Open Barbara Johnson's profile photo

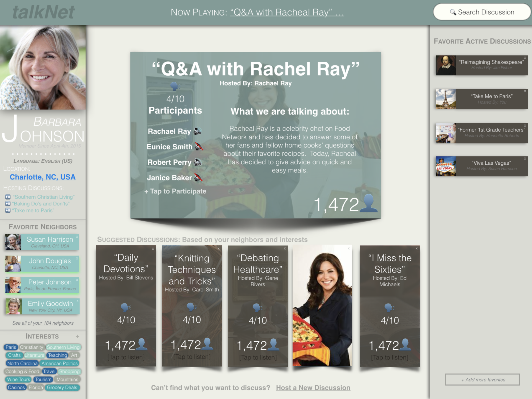pos(43,67)
